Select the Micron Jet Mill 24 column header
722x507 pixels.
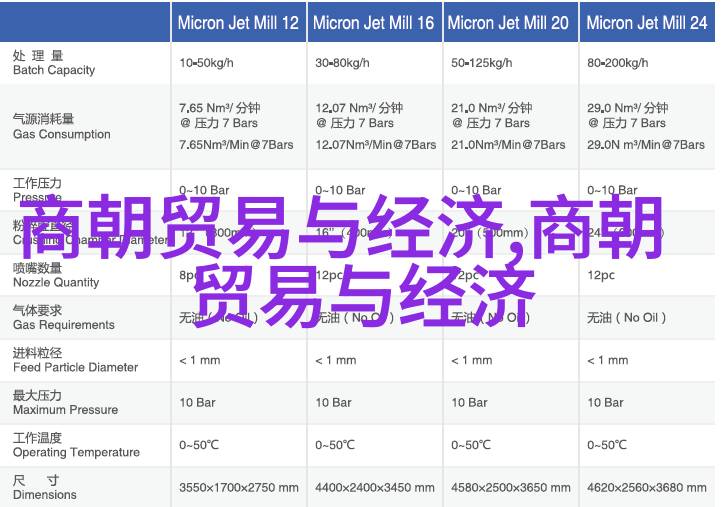(647, 23)
